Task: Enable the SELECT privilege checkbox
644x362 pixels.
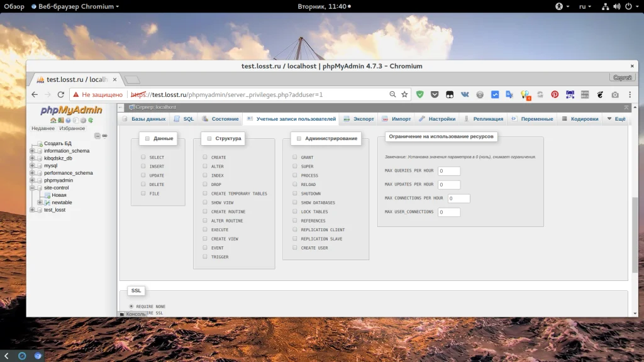Action: tap(143, 157)
